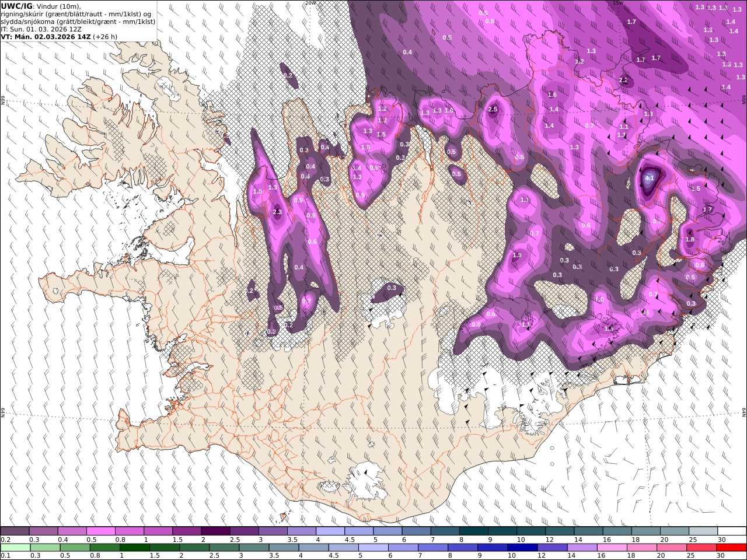747x560 pixels.
Task: Click the 1.6 value label on map
Action: click(552, 94)
